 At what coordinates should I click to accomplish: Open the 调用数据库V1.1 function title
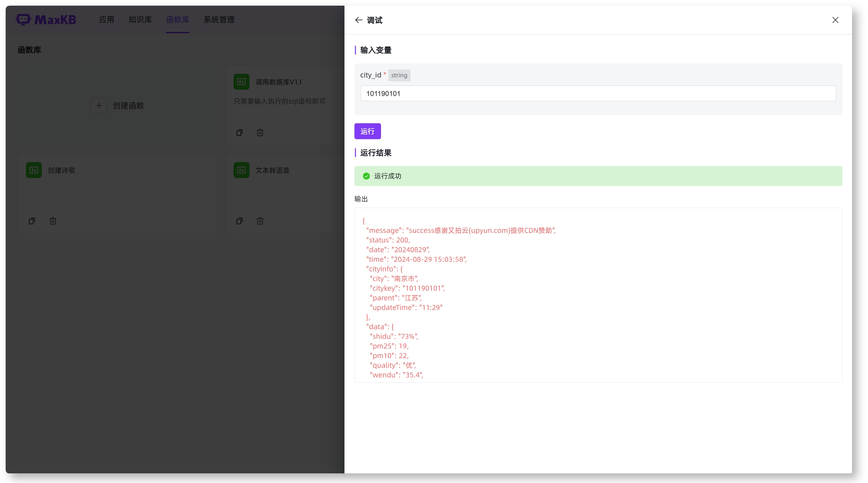coord(278,82)
